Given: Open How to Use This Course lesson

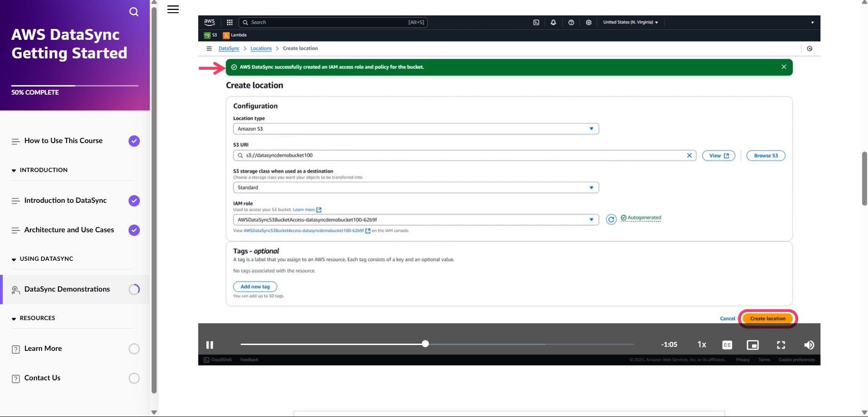Looking at the screenshot, I should [x=63, y=141].
